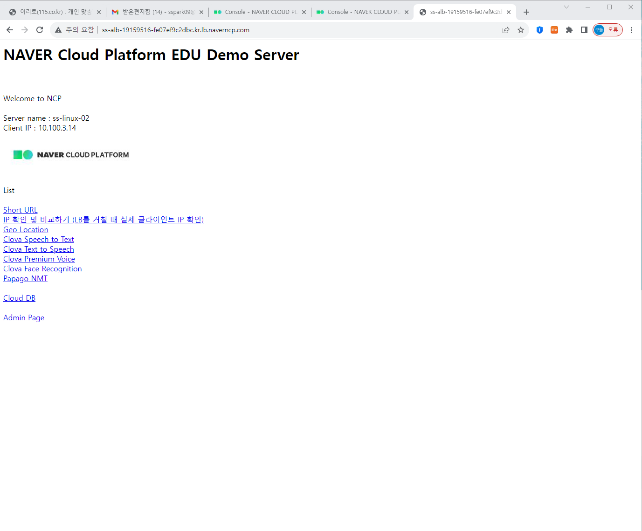Close the first browser tab
Screen dimensions: 642x531
click(x=99, y=12)
